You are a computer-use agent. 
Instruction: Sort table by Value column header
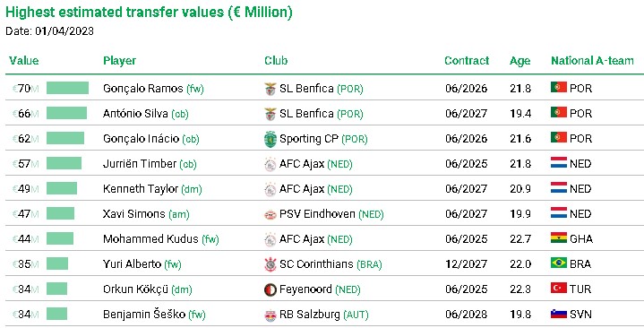(24, 61)
